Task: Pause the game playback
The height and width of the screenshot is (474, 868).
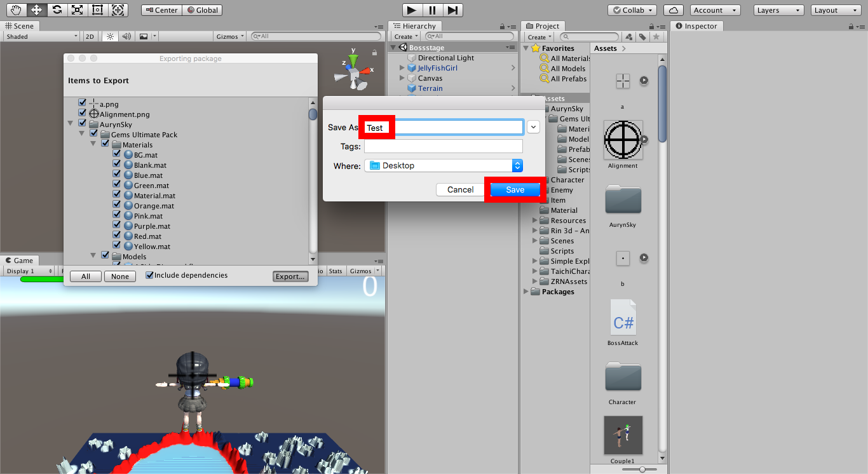Action: pyautogui.click(x=432, y=10)
